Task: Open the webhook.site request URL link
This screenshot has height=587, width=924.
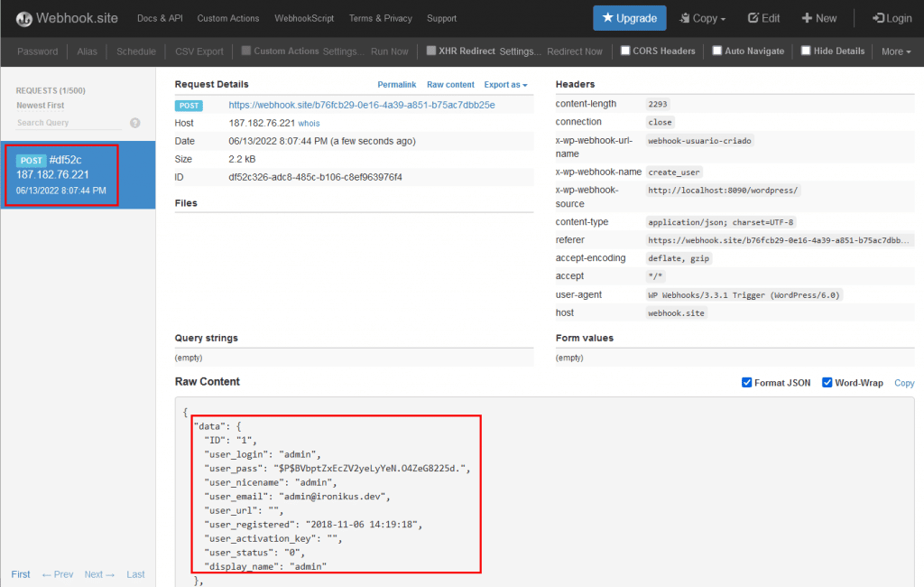Action: [362, 105]
